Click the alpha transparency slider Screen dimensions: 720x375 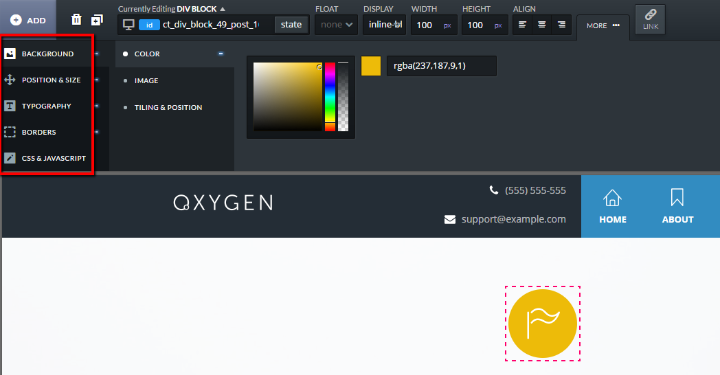pyautogui.click(x=343, y=96)
